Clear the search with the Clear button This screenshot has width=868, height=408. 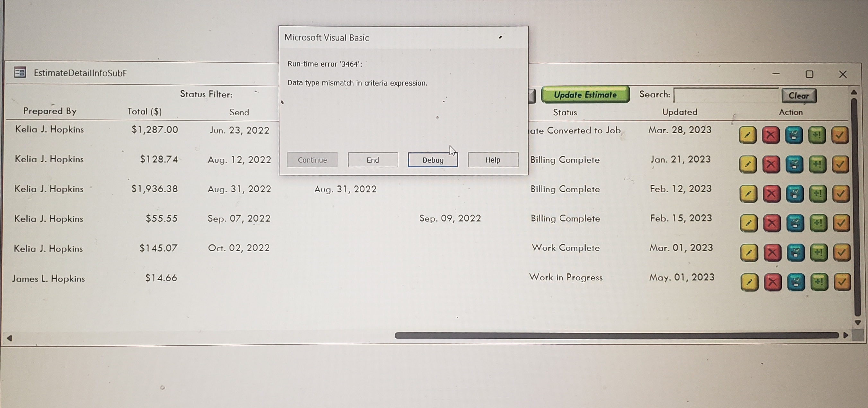[x=799, y=96]
